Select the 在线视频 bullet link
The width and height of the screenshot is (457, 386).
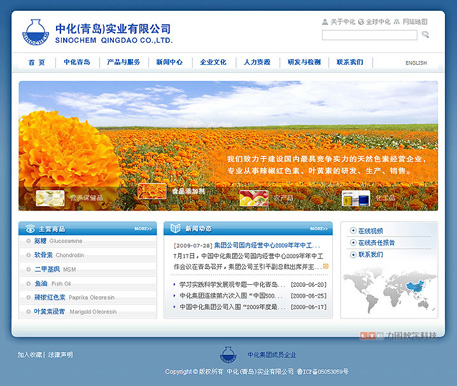pyautogui.click(x=367, y=231)
